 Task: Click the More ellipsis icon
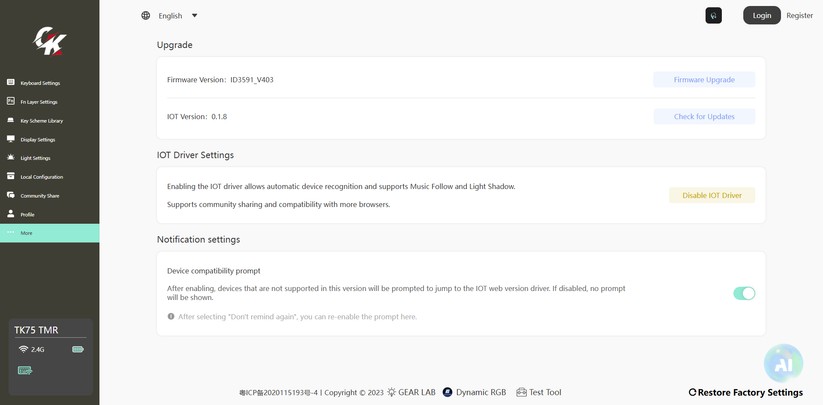coord(10,232)
